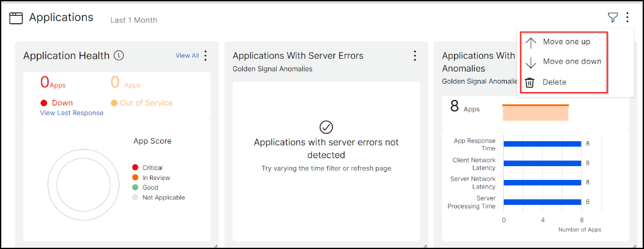Open the Applications section filter icon
Viewport: 644px width, 249px height.
click(x=612, y=17)
